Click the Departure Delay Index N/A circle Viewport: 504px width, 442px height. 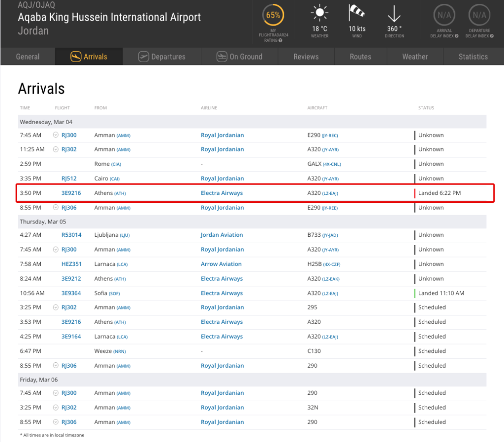point(479,15)
